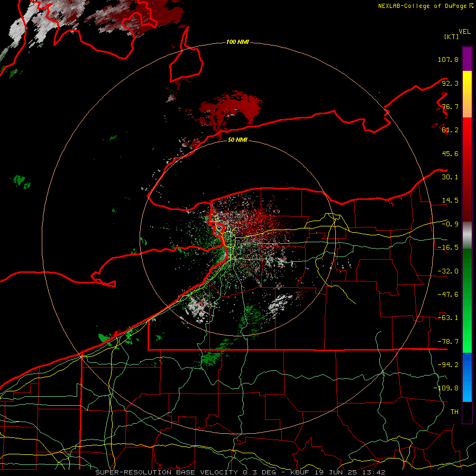The width and height of the screenshot is (476, 476).
Task: Select the 61.2 legend value
Action: (x=450, y=130)
